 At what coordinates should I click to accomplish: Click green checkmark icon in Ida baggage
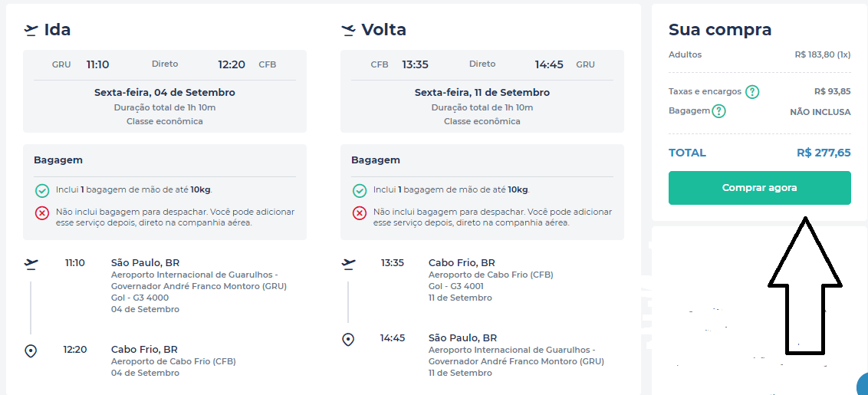click(42, 191)
